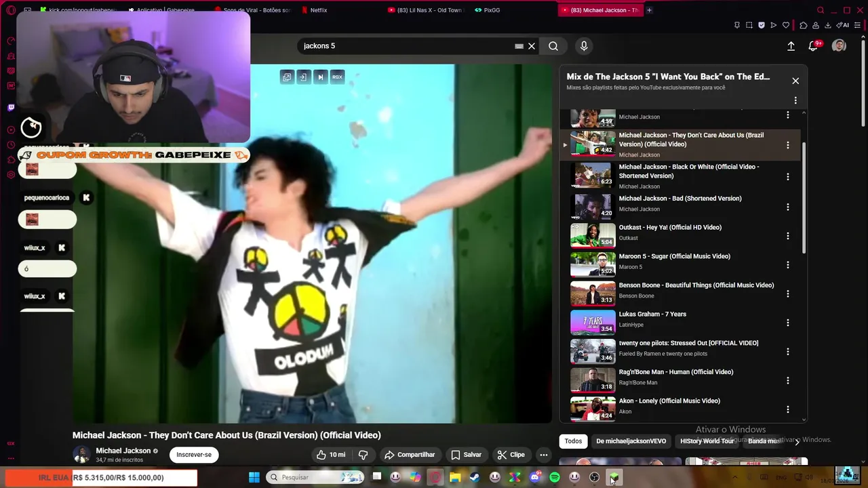The width and height of the screenshot is (868, 488).
Task: Open options menu for Akon - Lonely
Action: (x=787, y=409)
